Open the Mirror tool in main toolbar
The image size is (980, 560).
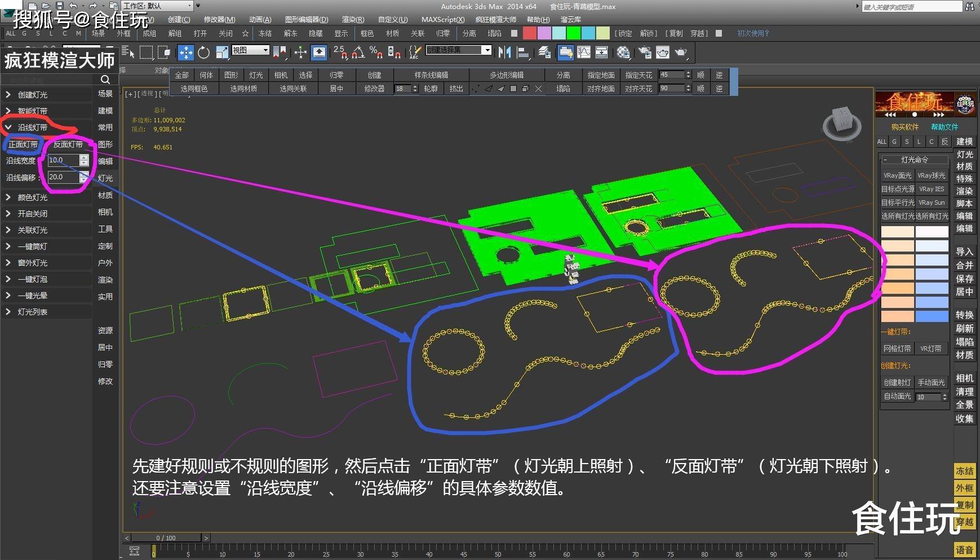click(504, 52)
